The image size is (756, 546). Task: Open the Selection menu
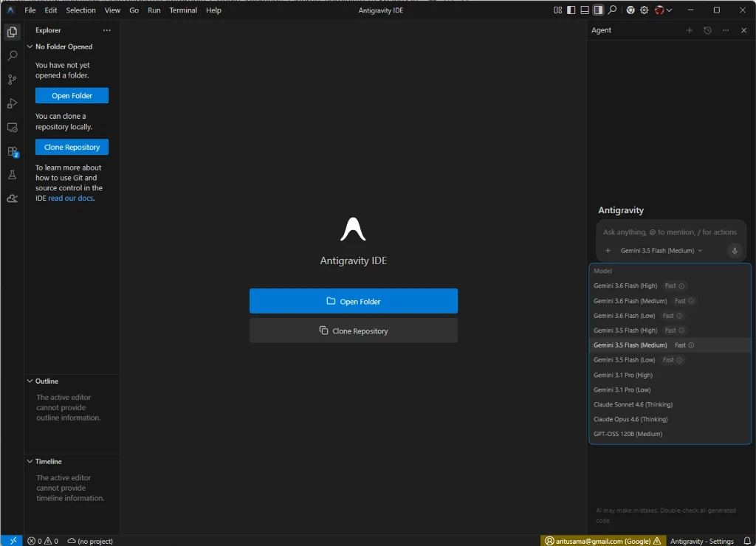pos(80,10)
